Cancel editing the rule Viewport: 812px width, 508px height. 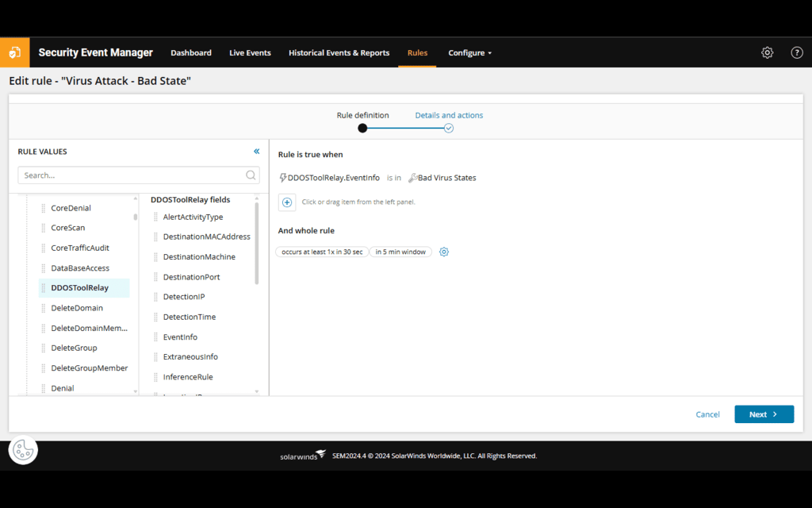point(707,414)
